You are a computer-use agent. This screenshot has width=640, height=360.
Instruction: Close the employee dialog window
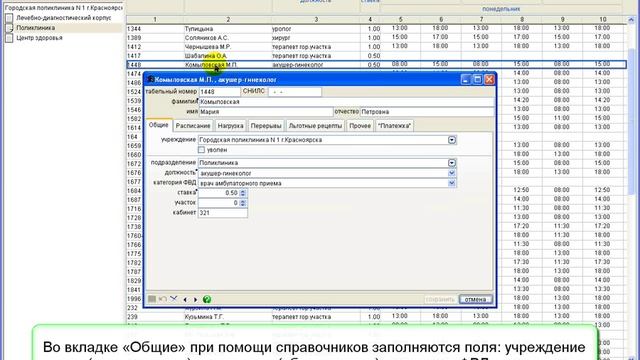489,80
